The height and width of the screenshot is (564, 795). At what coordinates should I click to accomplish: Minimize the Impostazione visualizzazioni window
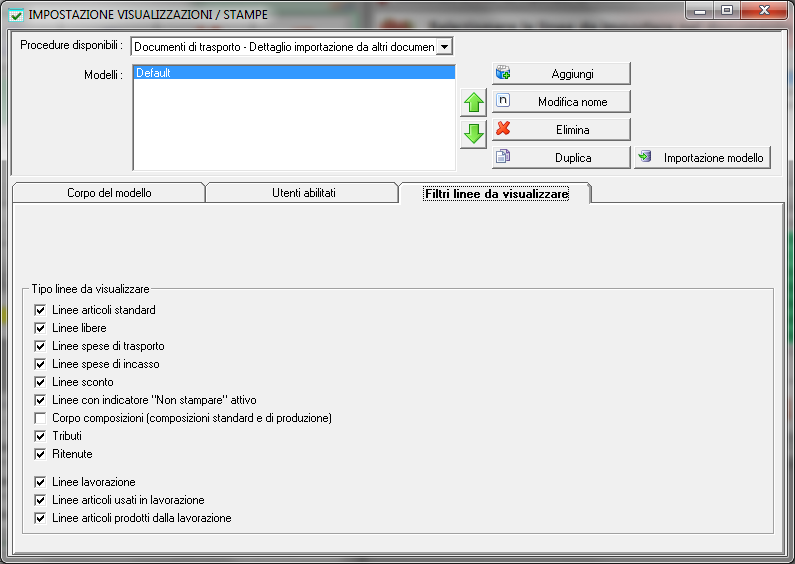point(700,10)
